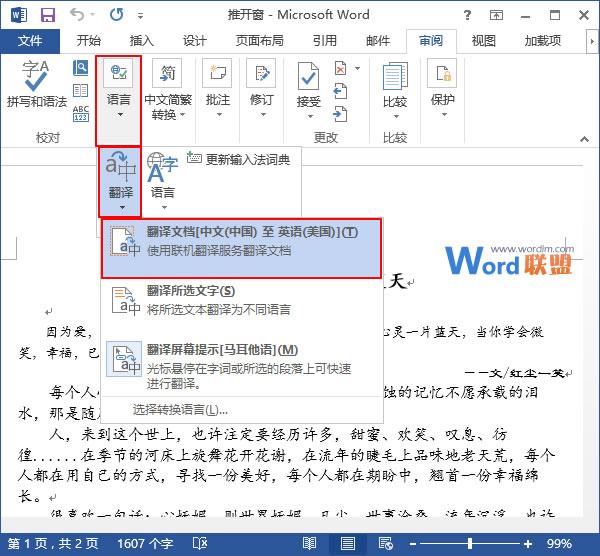Click the Spelling & Grammar (拼写和语法) icon
The height and width of the screenshot is (556, 600).
36,76
